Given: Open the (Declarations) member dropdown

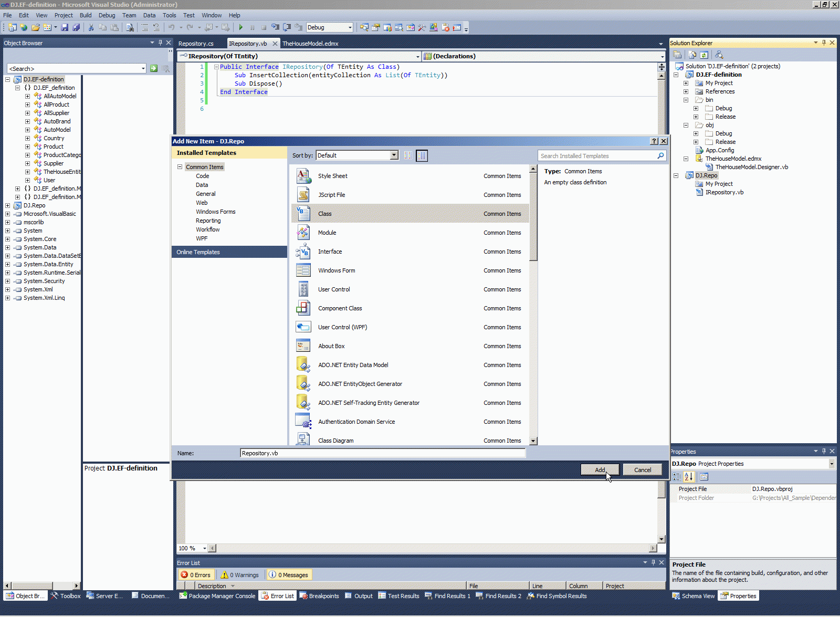Looking at the screenshot, I should pos(544,56).
